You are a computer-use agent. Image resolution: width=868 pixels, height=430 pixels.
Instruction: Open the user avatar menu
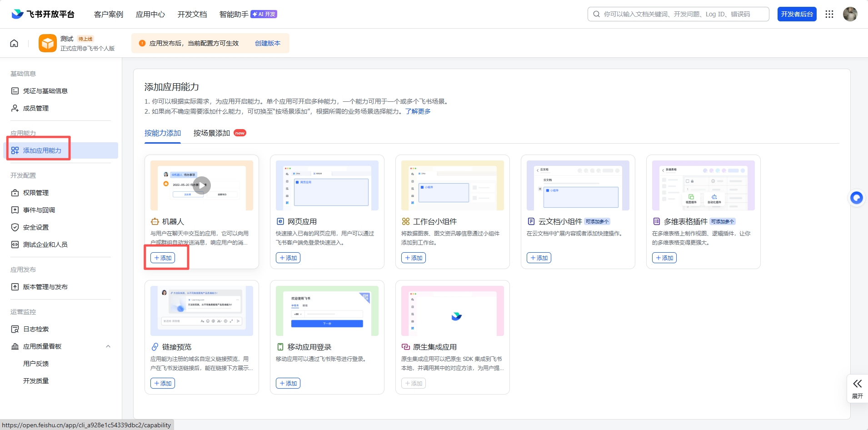click(850, 14)
